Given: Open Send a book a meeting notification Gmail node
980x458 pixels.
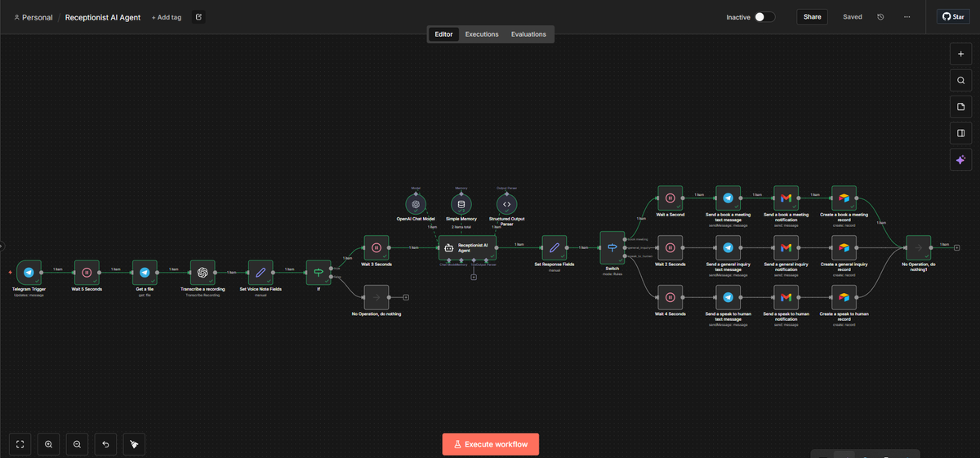Looking at the screenshot, I should click(x=786, y=198).
